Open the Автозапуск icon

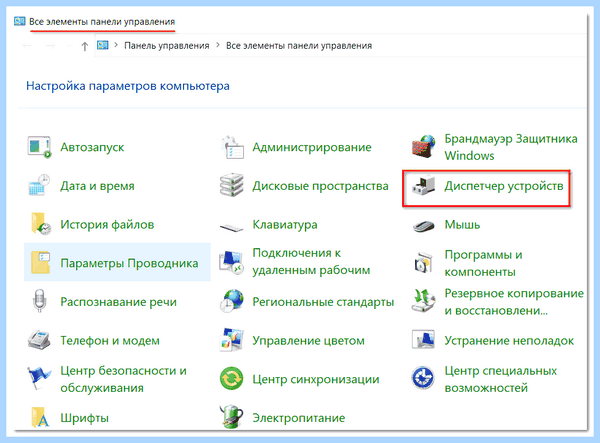pyautogui.click(x=39, y=147)
